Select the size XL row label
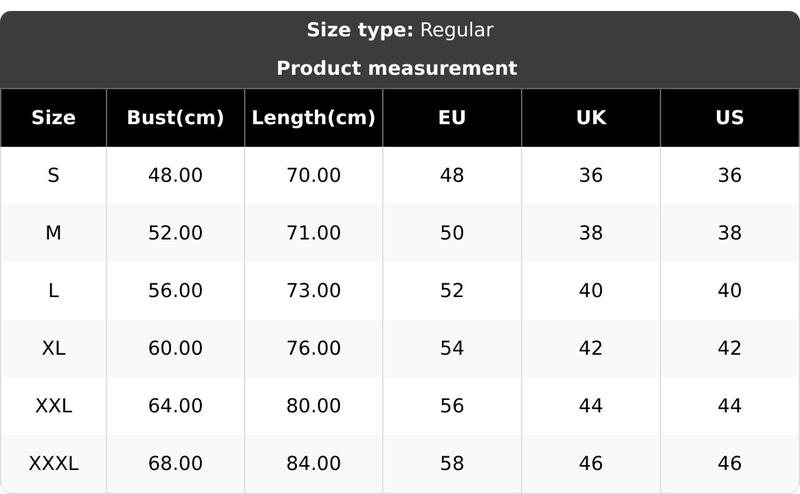The image size is (800, 494). [53, 348]
